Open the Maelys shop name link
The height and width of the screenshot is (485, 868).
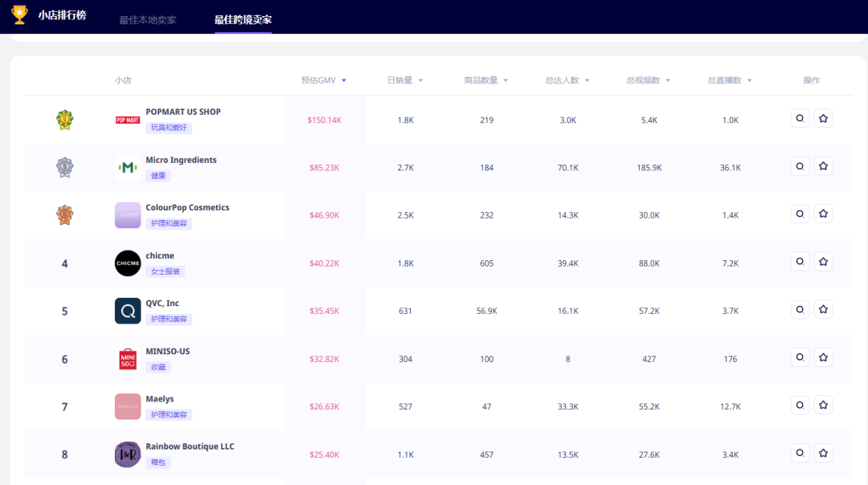(x=160, y=399)
